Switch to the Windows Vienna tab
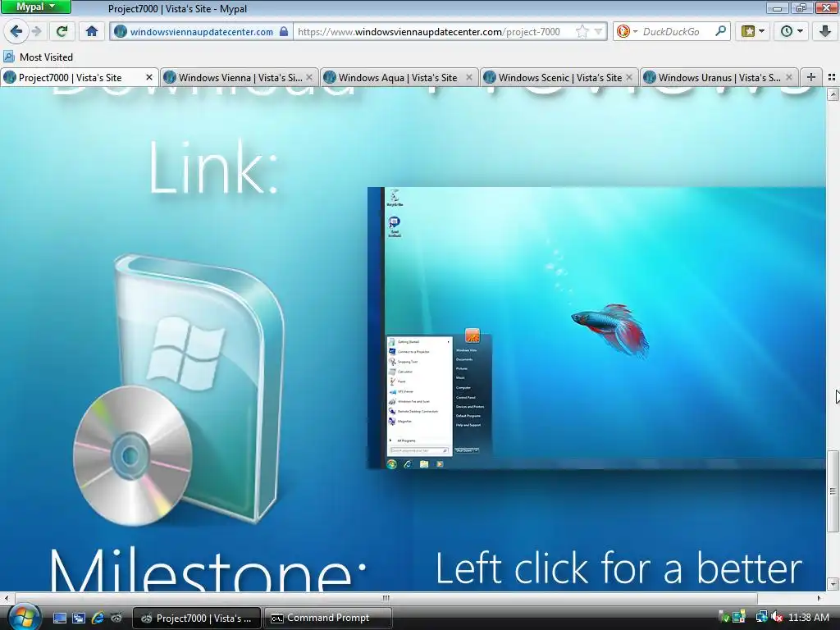Image resolution: width=840 pixels, height=630 pixels. click(239, 78)
